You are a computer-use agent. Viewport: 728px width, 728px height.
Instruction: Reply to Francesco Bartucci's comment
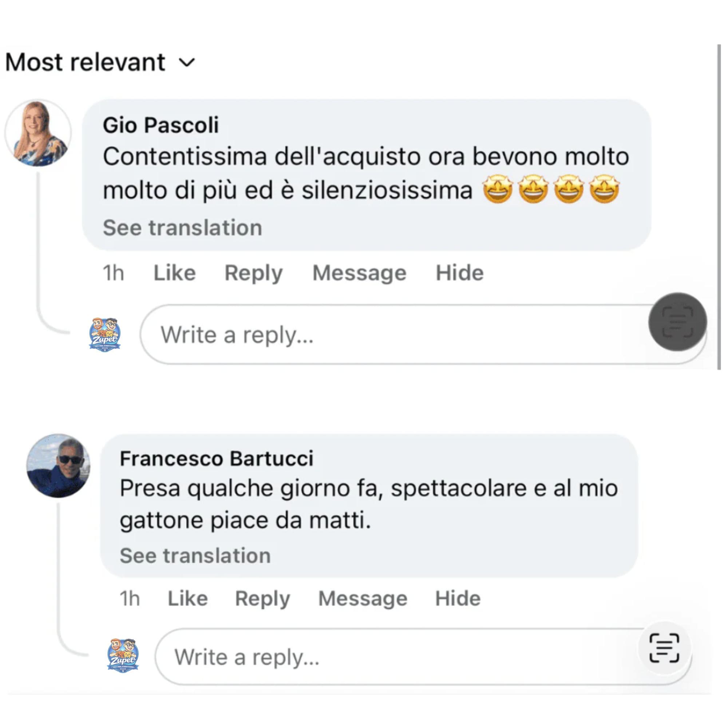coord(262,598)
